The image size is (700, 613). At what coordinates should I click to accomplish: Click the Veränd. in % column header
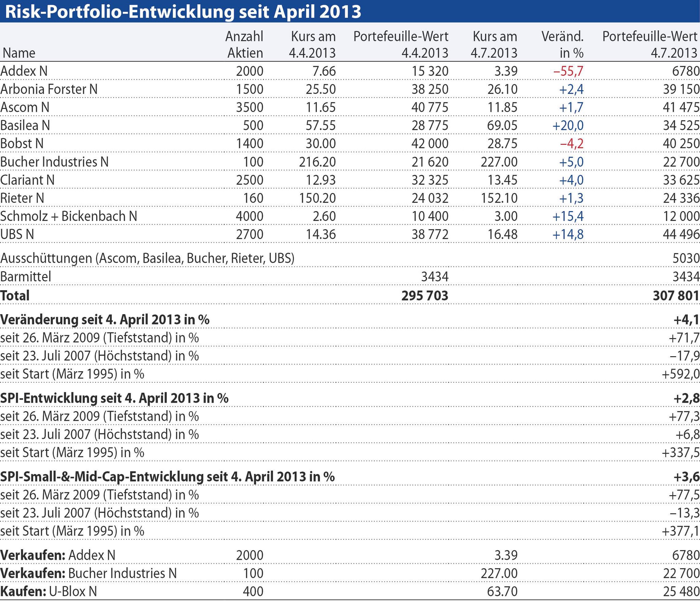coord(562,44)
